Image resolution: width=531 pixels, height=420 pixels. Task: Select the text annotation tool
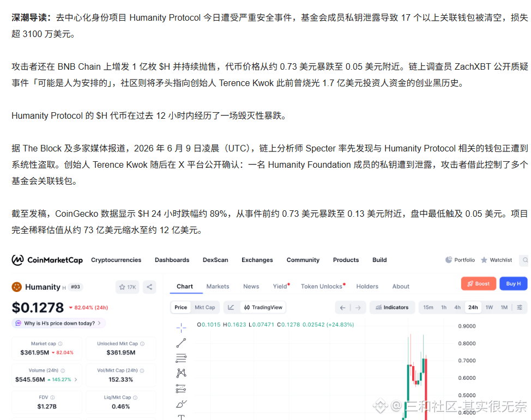click(x=181, y=417)
